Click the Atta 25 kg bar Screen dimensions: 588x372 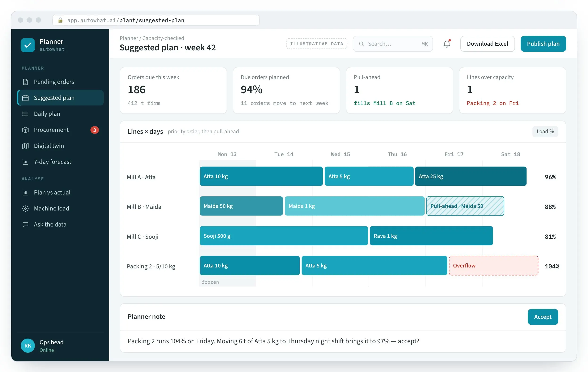tap(470, 176)
